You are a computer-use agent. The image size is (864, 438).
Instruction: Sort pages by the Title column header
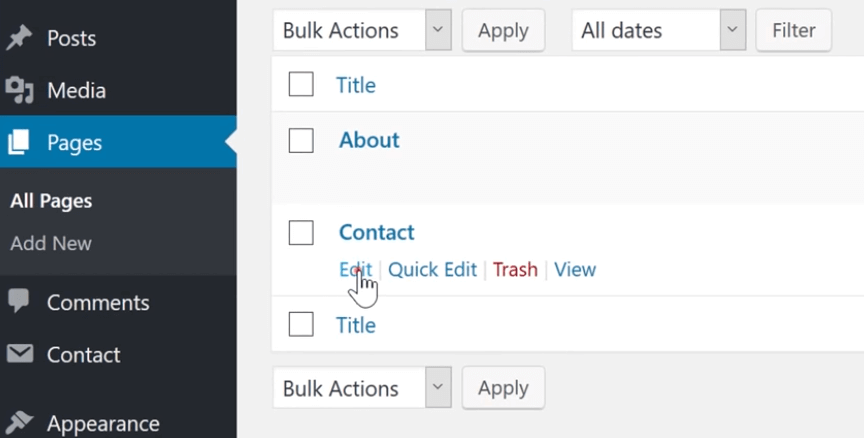coord(356,85)
